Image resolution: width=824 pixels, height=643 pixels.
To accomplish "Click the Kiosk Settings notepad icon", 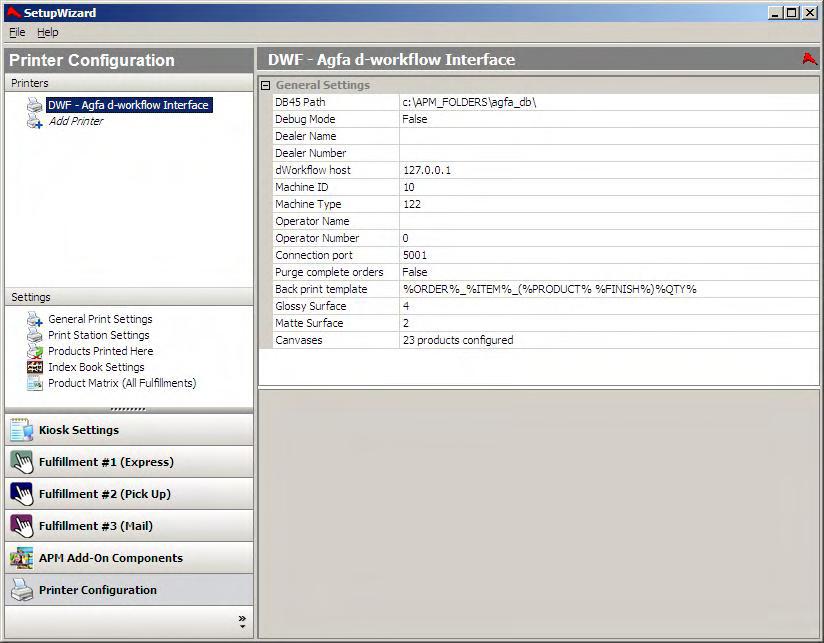I will pos(22,430).
